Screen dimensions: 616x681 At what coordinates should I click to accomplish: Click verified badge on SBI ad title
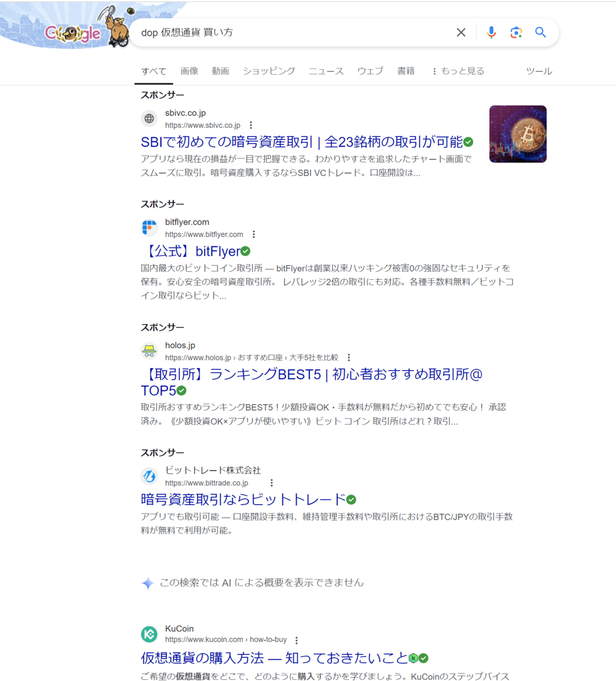tap(468, 142)
